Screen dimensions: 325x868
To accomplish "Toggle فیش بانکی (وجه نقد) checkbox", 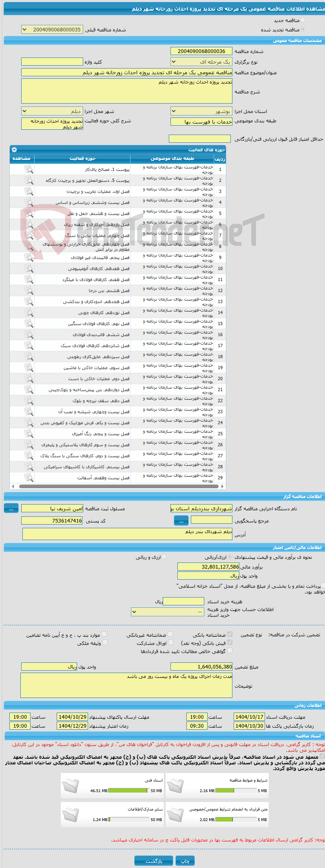I will click(230, 642).
